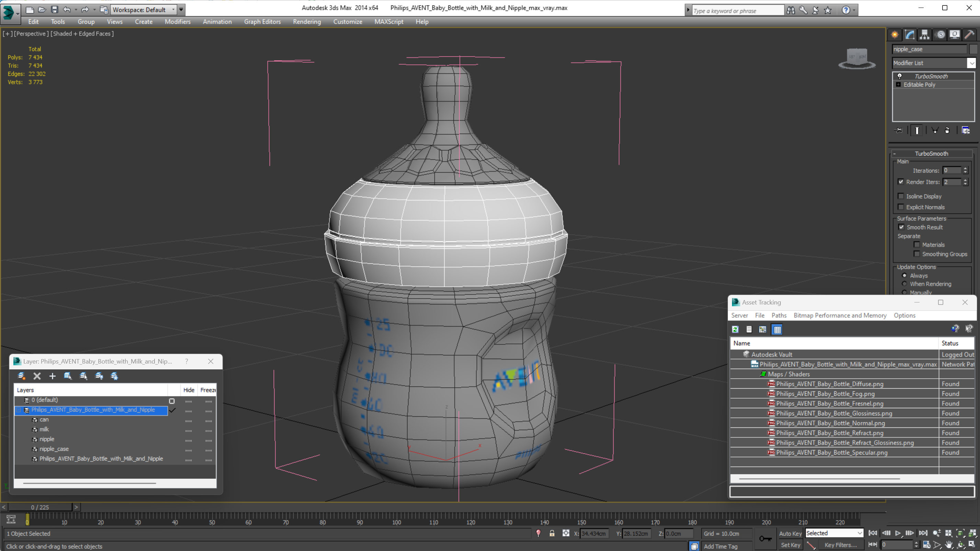This screenshot has height=551, width=980.
Task: Click Iterations spinner arrows
Action: click(x=965, y=170)
